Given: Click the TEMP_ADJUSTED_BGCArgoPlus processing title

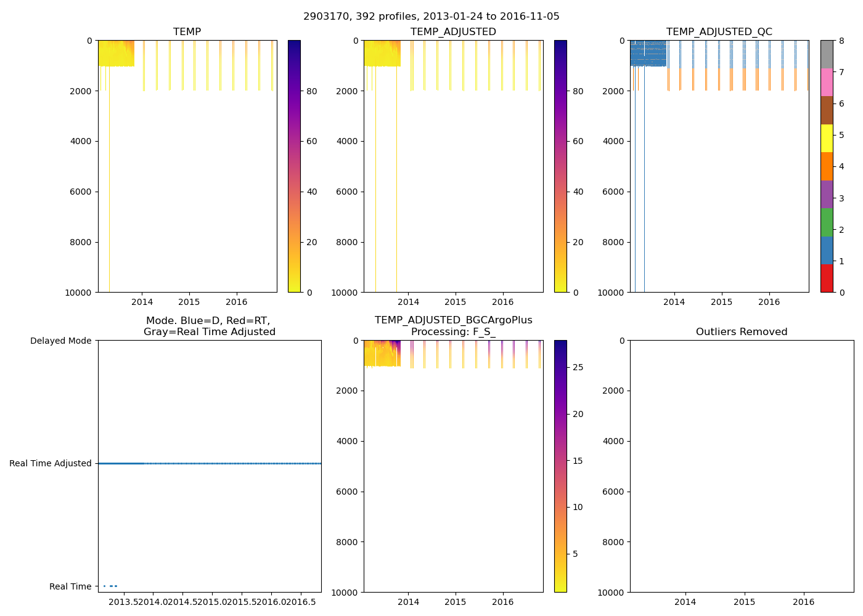Looking at the screenshot, I should tap(453, 326).
